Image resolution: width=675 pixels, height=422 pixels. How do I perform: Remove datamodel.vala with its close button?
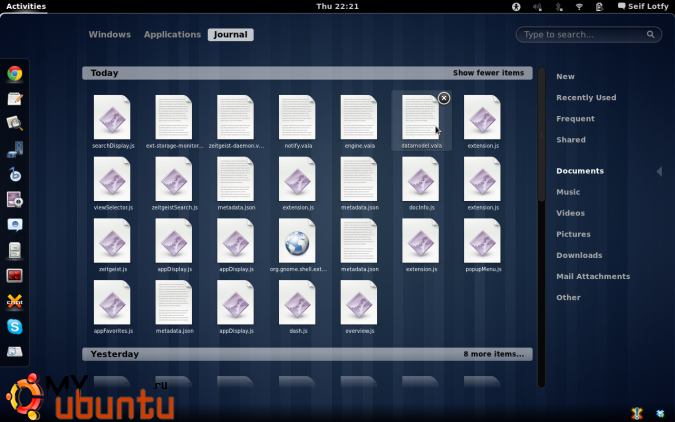444,98
